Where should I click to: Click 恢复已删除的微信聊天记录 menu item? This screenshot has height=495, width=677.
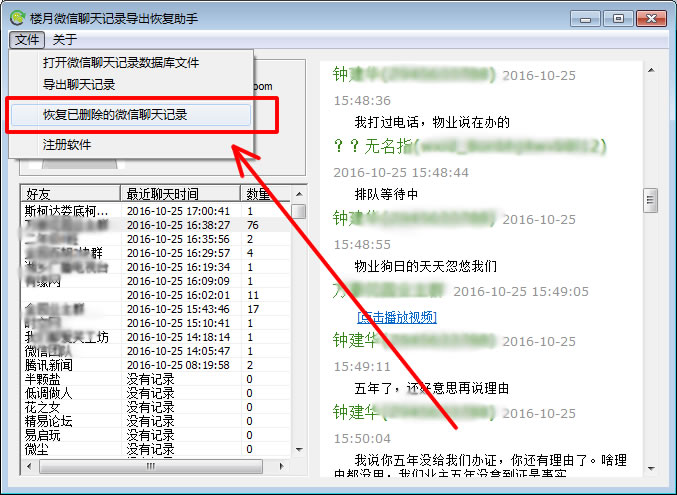click(x=131, y=115)
